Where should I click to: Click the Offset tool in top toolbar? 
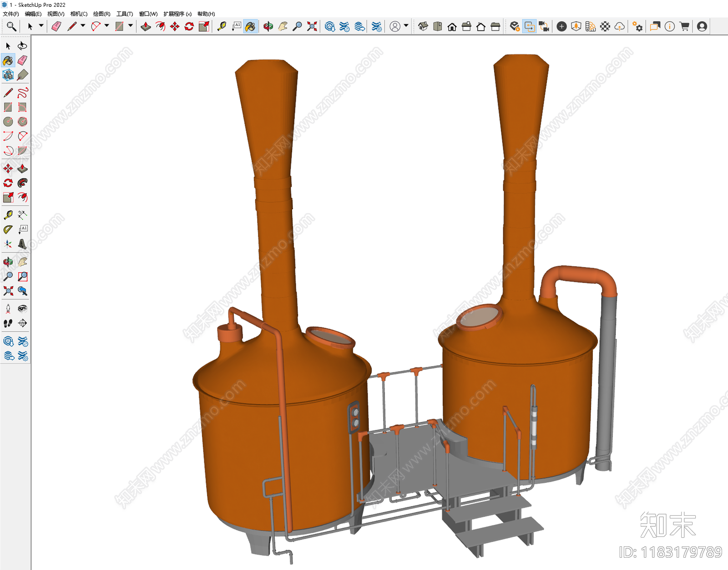[160, 26]
